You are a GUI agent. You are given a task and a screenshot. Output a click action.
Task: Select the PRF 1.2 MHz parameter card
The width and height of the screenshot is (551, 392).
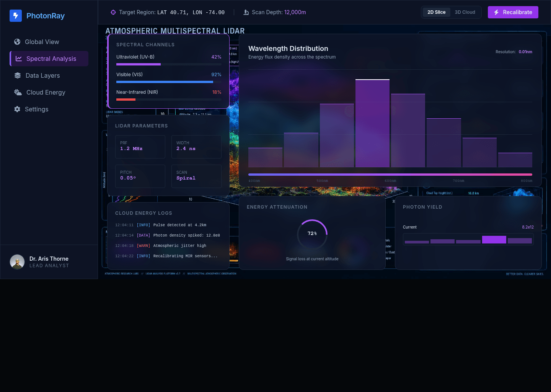140,147
